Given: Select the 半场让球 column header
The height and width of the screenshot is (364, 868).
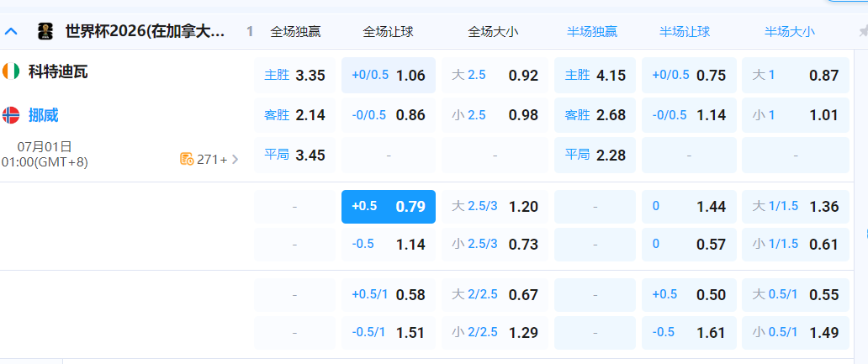Looking at the screenshot, I should pyautogui.click(x=685, y=32).
